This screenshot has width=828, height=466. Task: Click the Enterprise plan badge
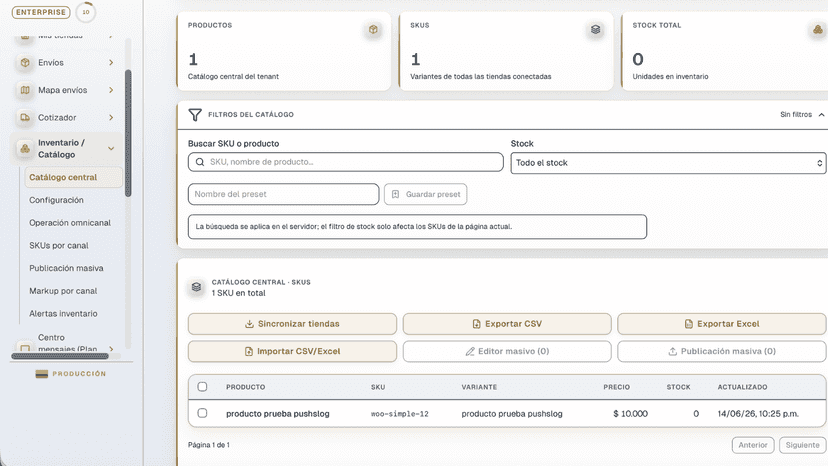pos(41,12)
